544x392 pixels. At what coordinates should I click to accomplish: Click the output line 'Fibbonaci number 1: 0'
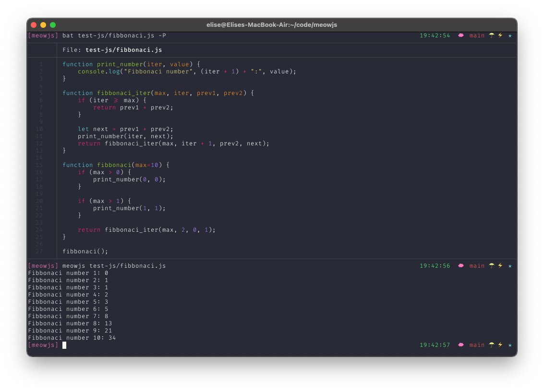coord(68,273)
